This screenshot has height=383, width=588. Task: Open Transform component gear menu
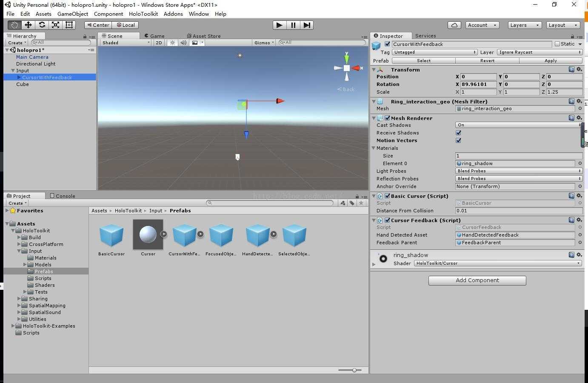tap(579, 69)
